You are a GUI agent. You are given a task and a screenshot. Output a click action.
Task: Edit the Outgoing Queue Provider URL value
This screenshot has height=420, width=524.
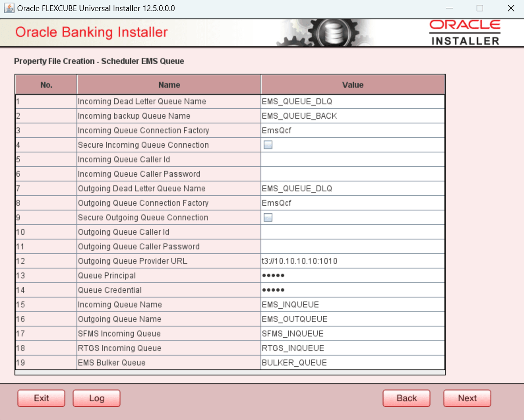click(353, 261)
